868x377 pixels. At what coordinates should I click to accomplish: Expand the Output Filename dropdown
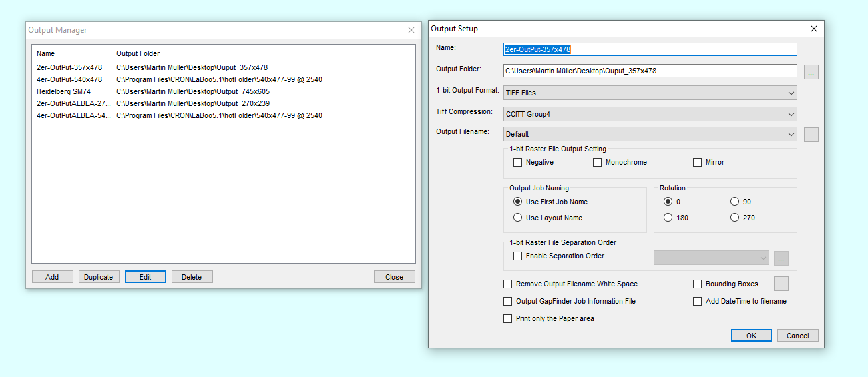[x=650, y=135]
